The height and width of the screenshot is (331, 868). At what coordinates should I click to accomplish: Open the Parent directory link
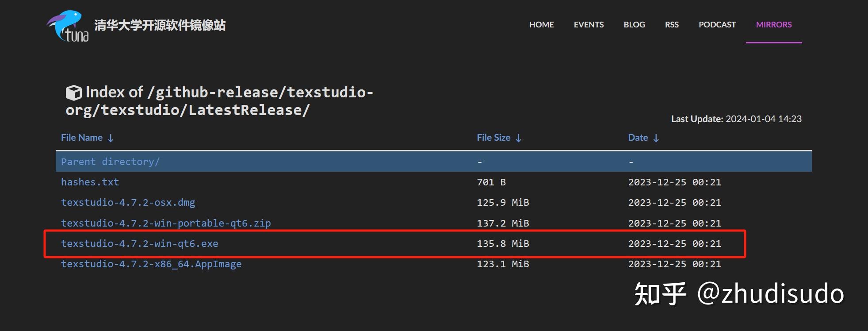110,162
